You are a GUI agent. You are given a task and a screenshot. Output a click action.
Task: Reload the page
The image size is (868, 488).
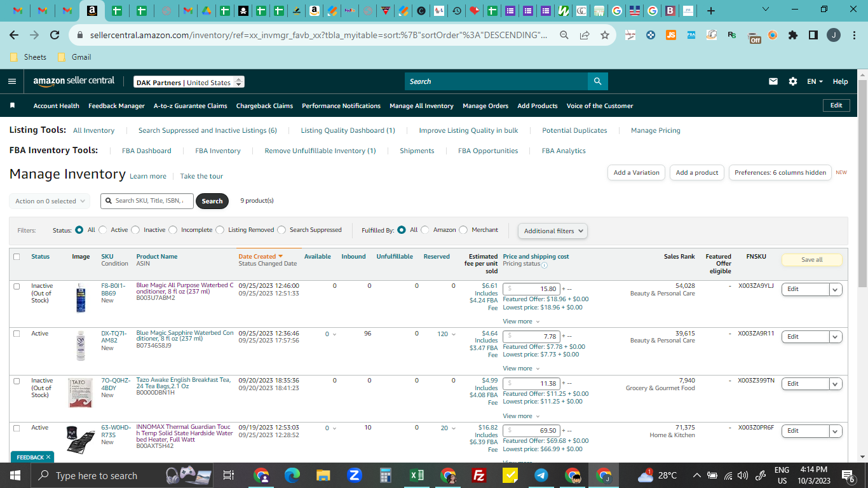coord(55,35)
